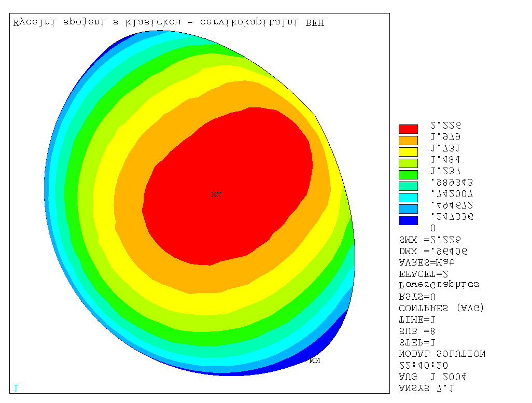Screen dimensions: 532x403
Task: Select the CONTPRES (AVG) label
Action: [x=441, y=308]
